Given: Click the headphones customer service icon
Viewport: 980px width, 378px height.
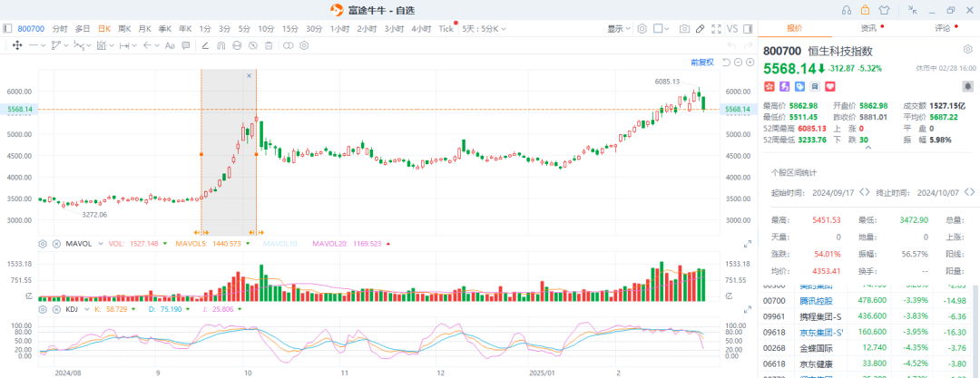Looking at the screenshot, I should tap(847, 10).
